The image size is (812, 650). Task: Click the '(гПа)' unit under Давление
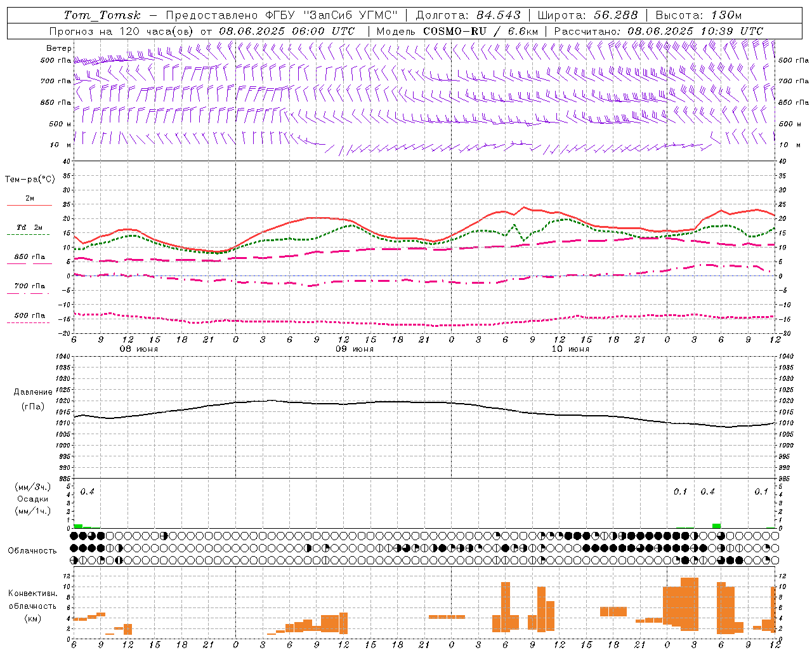pyautogui.click(x=33, y=407)
